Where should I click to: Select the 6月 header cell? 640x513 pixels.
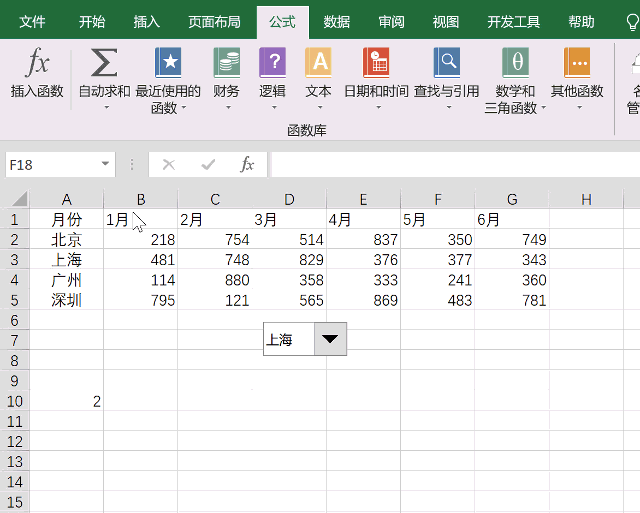512,220
